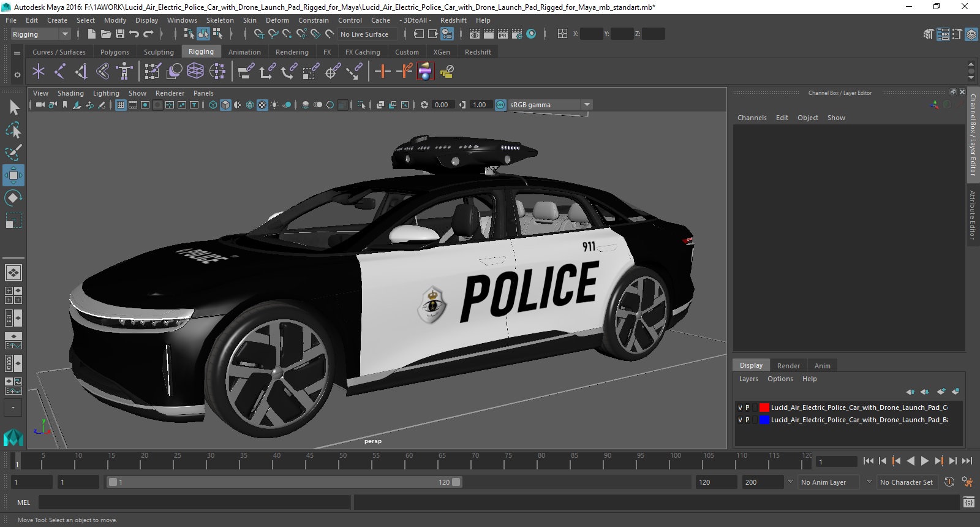The image size is (980, 527).
Task: Switch to single perspective layout icon
Action: pos(13,273)
